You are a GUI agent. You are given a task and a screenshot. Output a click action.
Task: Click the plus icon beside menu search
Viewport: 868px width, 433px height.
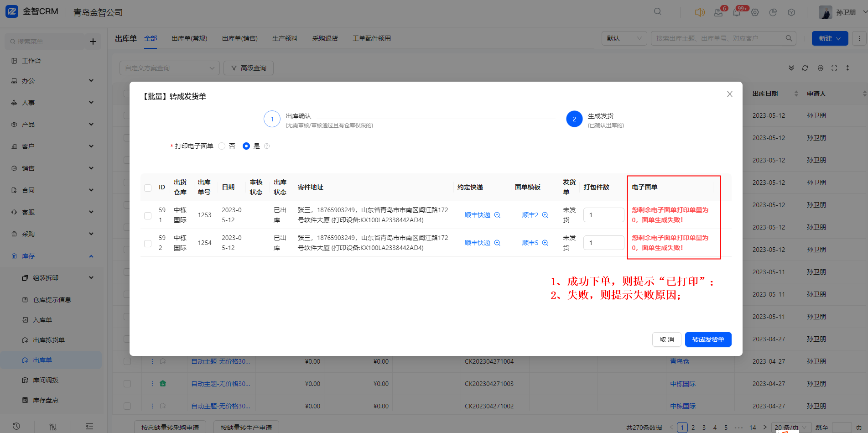pyautogui.click(x=93, y=42)
